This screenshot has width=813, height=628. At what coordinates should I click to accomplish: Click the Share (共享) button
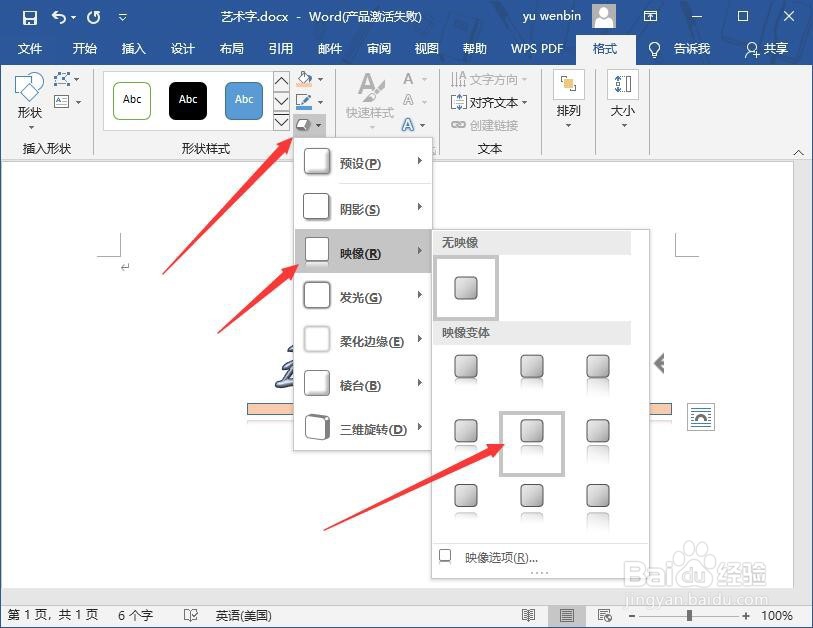coord(775,49)
